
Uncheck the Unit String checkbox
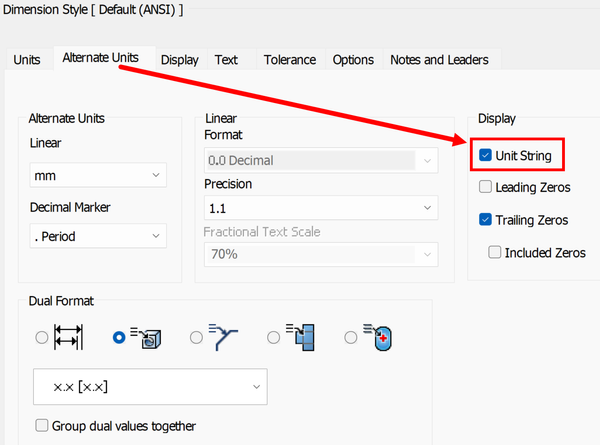pyautogui.click(x=485, y=155)
